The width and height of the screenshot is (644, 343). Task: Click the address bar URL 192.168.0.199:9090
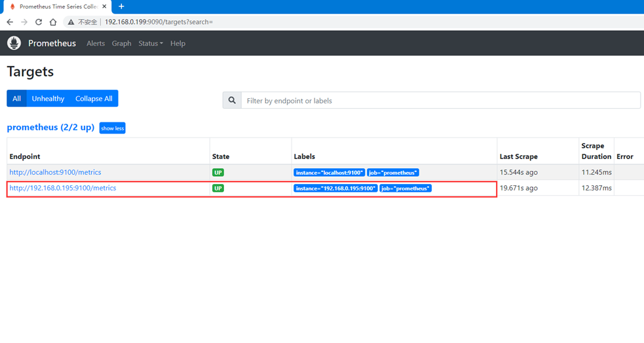[x=159, y=22]
